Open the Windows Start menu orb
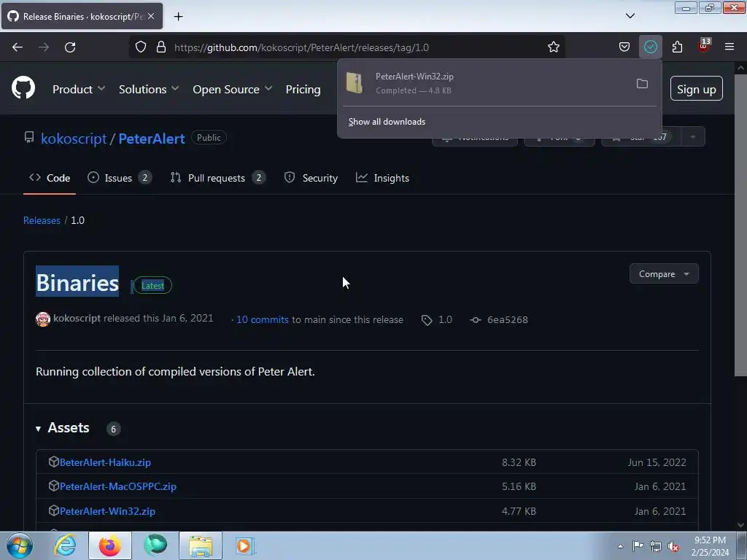This screenshot has height=560, width=747. (x=19, y=545)
